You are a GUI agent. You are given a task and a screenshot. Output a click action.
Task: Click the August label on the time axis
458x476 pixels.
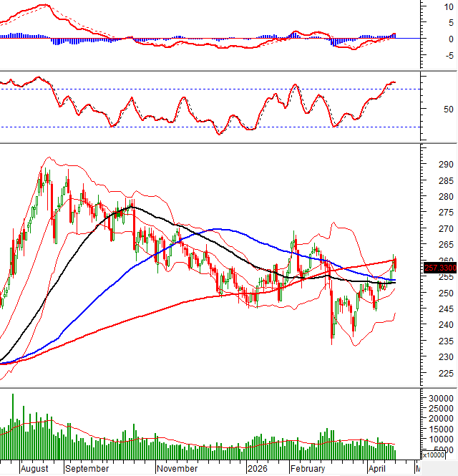[34, 469]
